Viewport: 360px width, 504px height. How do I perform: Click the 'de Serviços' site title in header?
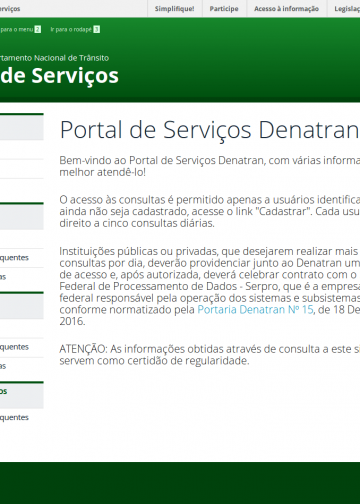point(59,76)
